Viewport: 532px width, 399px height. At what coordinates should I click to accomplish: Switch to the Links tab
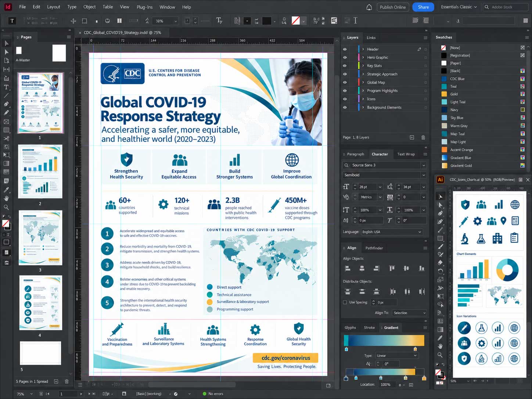(371, 37)
